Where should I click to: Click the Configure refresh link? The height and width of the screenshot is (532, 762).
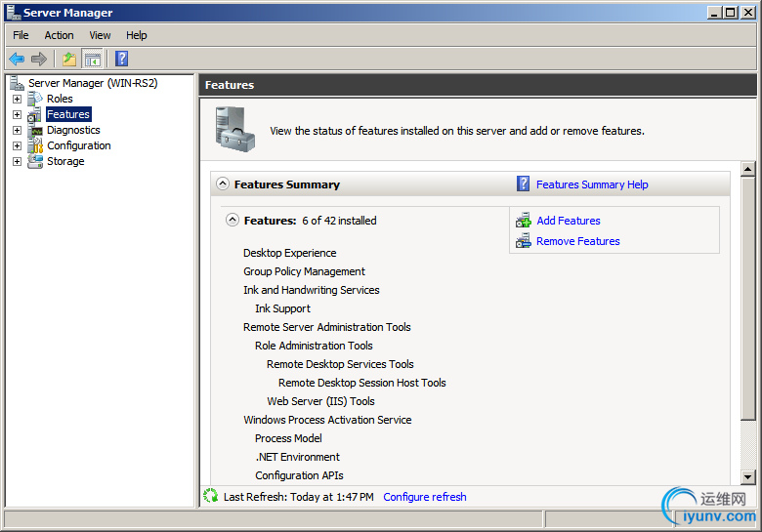coord(425,497)
